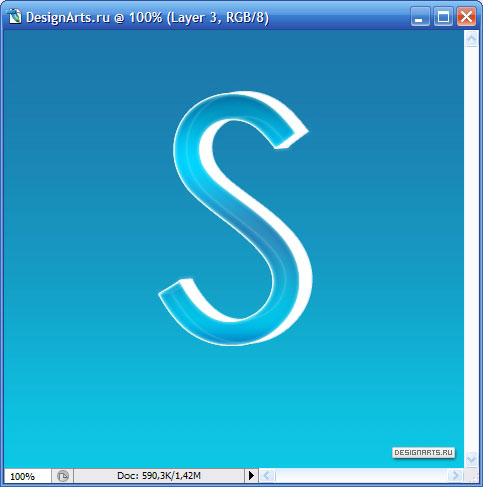Click the vertical scrollbar down arrow

point(471,460)
